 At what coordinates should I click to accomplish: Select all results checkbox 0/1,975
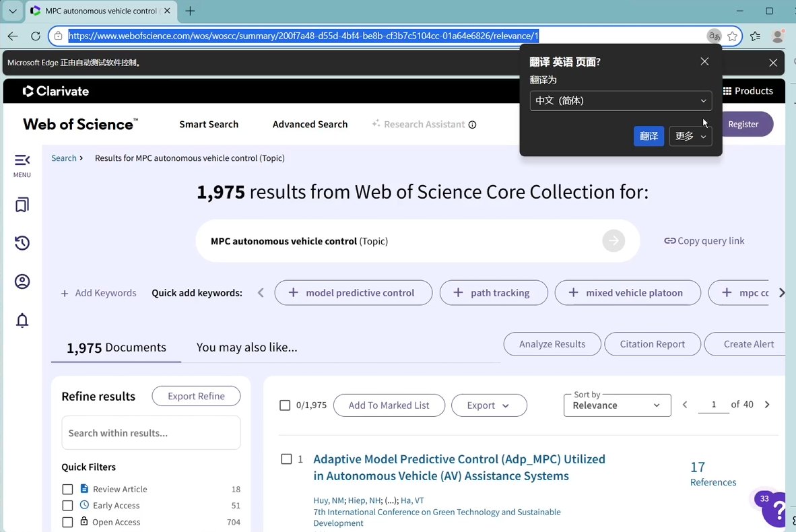(285, 405)
